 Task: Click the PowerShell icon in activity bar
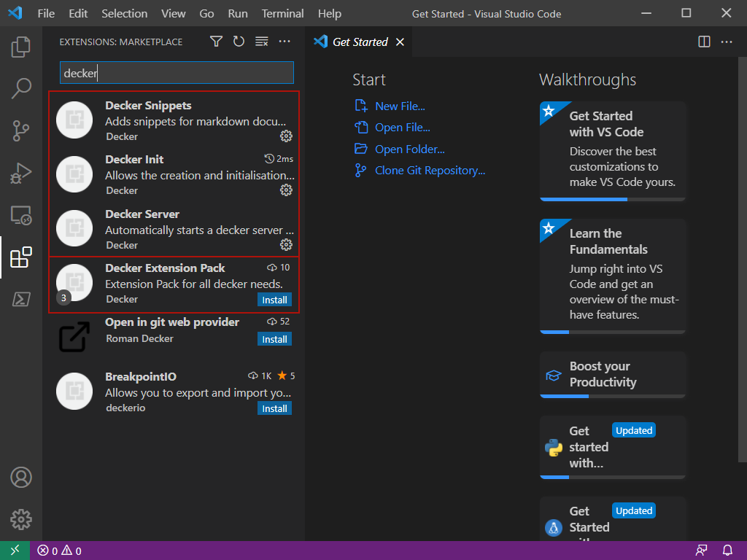(21, 299)
